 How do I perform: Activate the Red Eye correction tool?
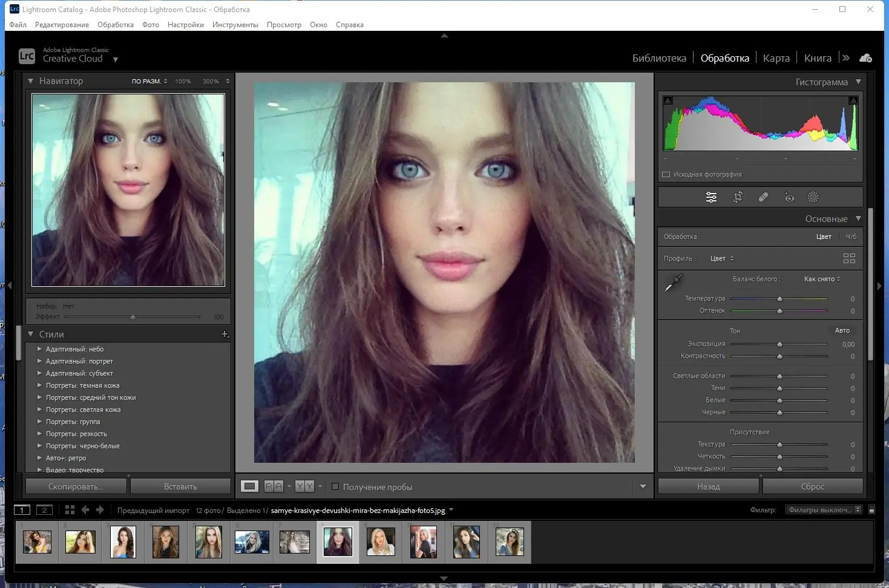[789, 197]
